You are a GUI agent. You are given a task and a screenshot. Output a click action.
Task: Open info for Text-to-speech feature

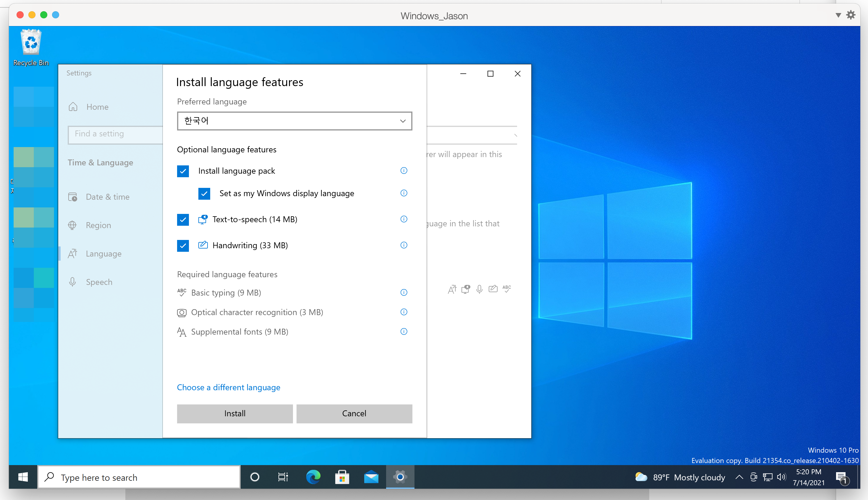click(404, 219)
